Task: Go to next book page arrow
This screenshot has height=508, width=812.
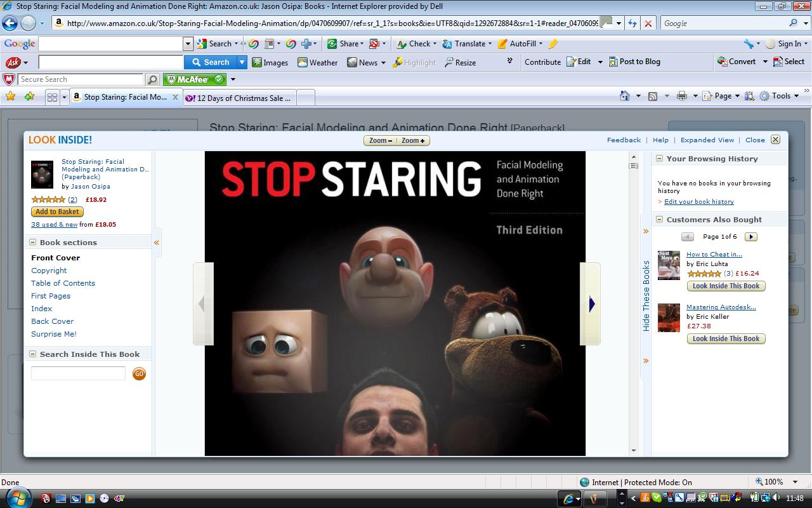Action: (591, 304)
